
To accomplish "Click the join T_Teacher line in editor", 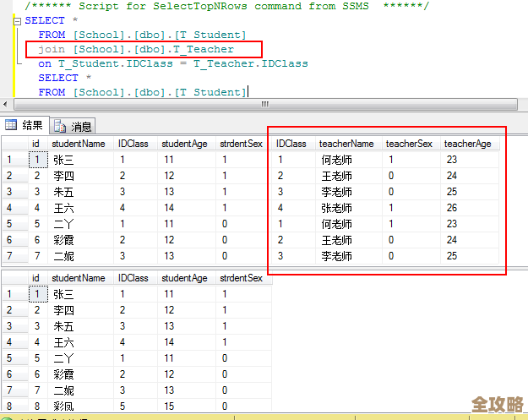I will (x=136, y=50).
